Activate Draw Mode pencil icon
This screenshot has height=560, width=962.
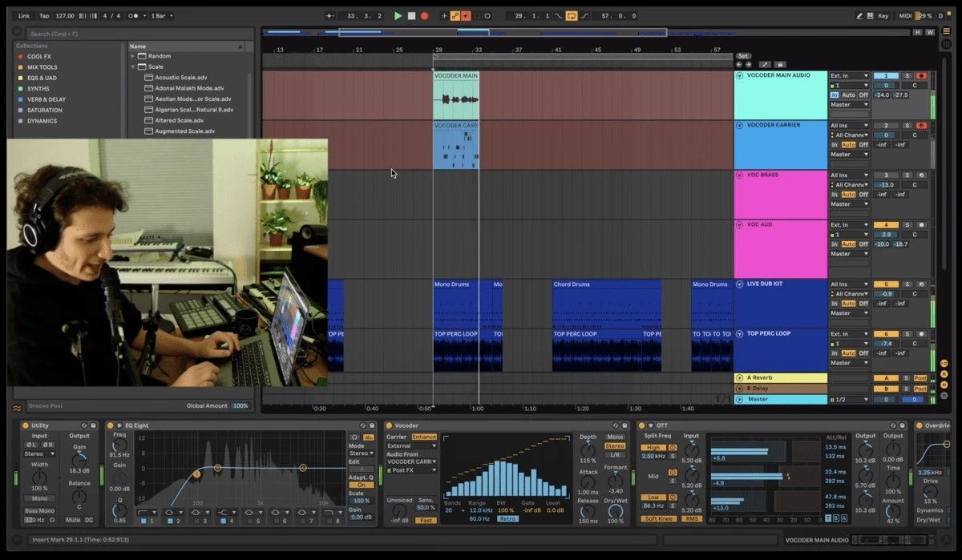click(x=859, y=16)
